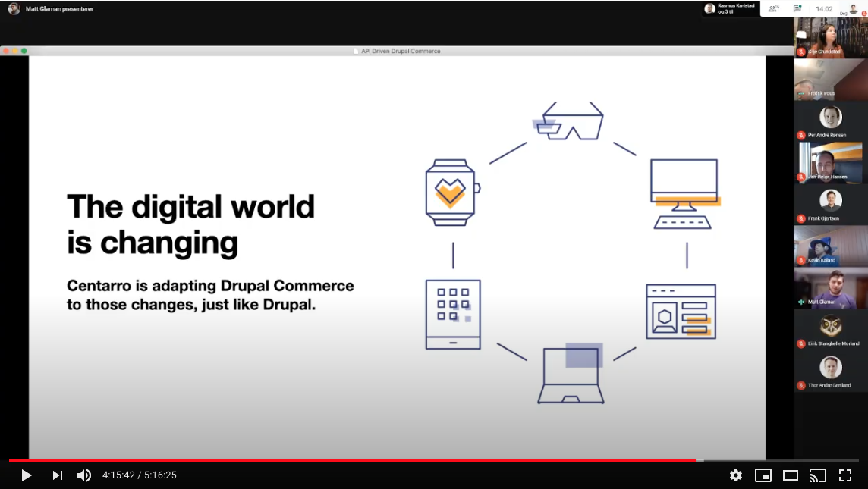Open the Meet participants list
868x489 pixels.
point(772,8)
